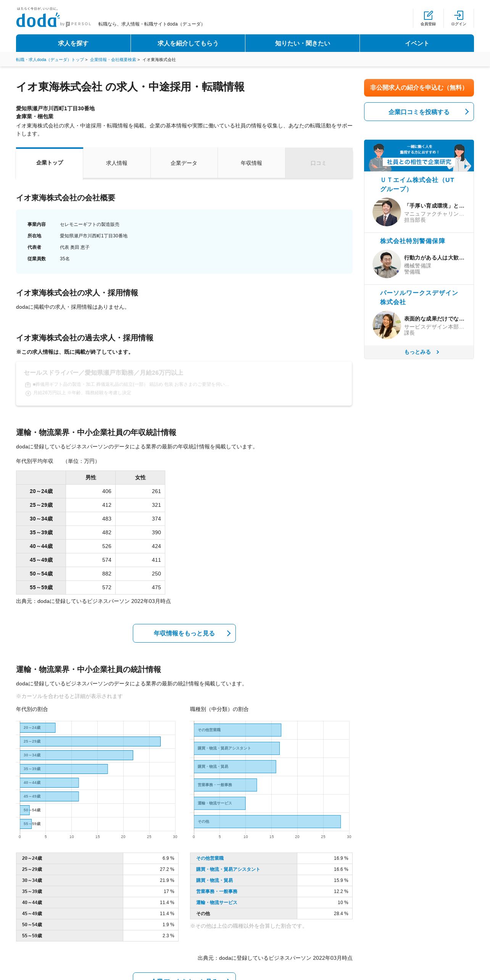Click chevron next to もっとみる
This screenshot has height=980, width=490.
438,352
